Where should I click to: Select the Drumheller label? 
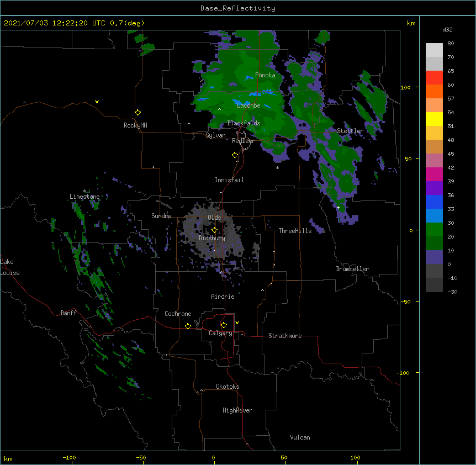[x=352, y=269]
